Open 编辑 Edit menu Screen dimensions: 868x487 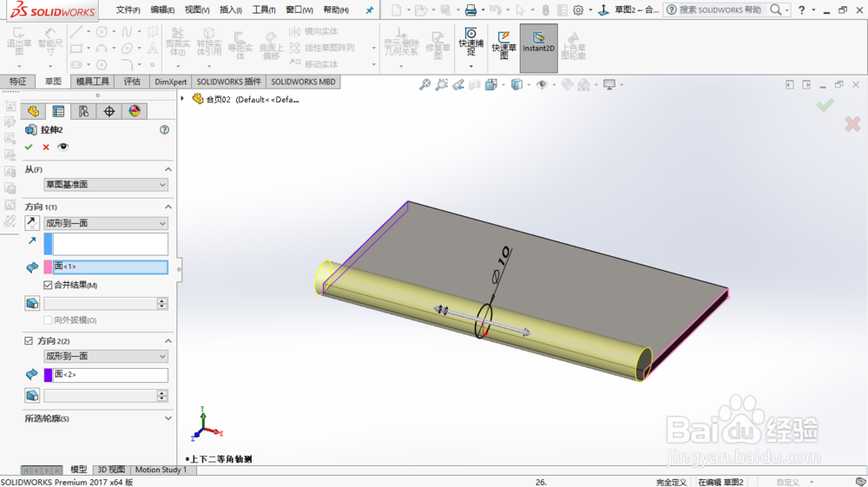coord(163,10)
